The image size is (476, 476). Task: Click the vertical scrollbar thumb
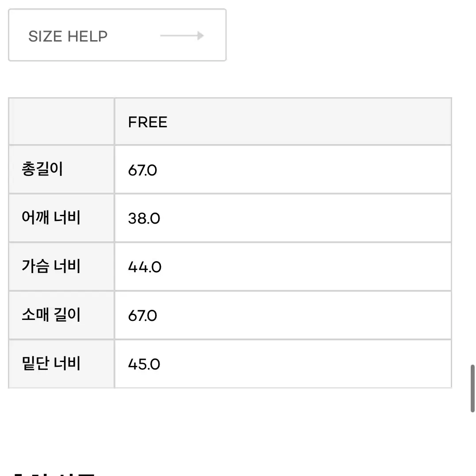pos(472,388)
